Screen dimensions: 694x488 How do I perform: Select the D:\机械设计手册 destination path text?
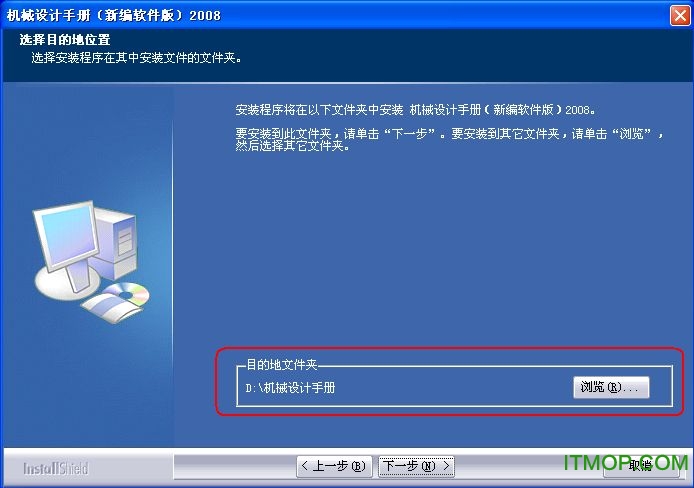[x=290, y=388]
